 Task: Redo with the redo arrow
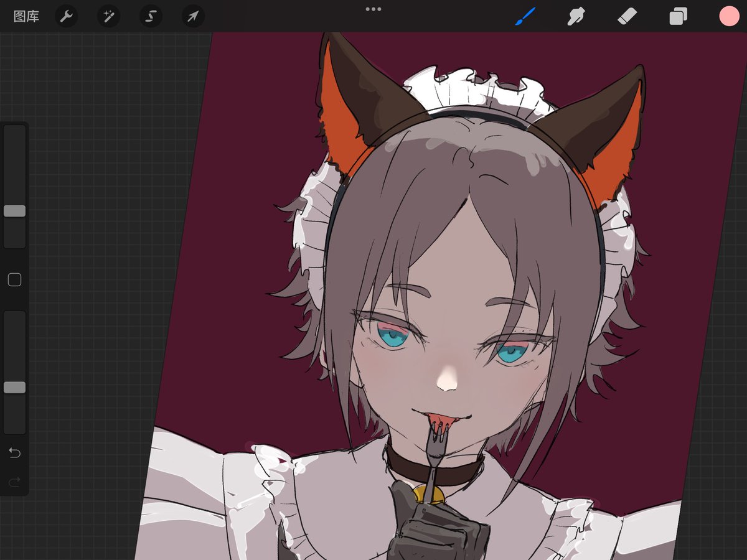click(x=14, y=481)
